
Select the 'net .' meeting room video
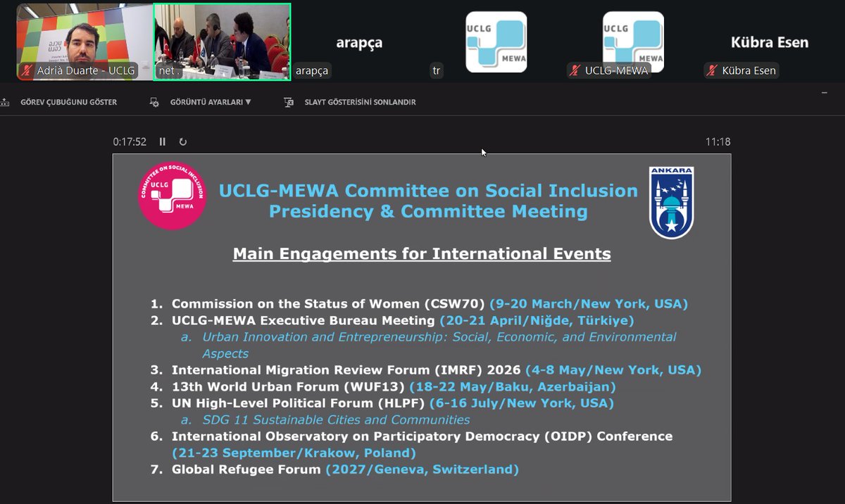pyautogui.click(x=222, y=42)
